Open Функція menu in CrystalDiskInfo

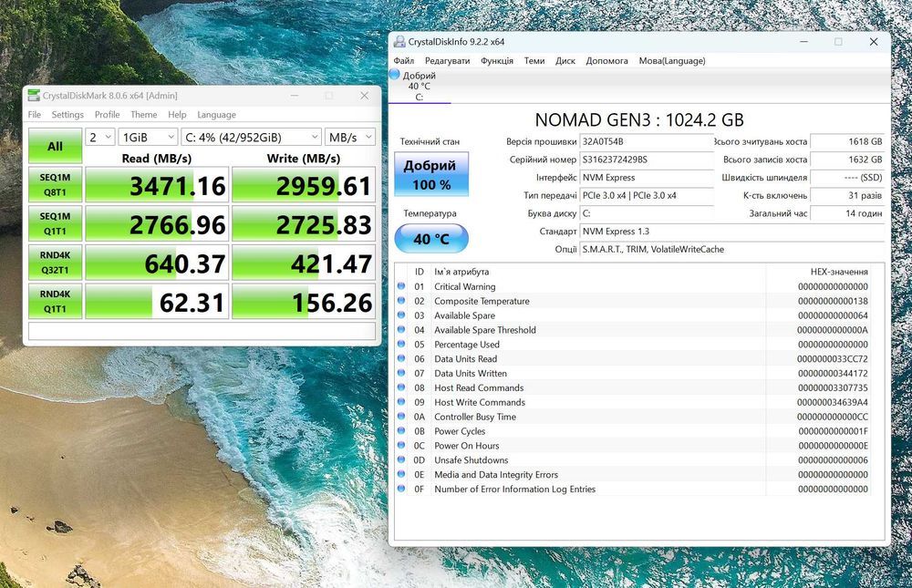pos(497,60)
